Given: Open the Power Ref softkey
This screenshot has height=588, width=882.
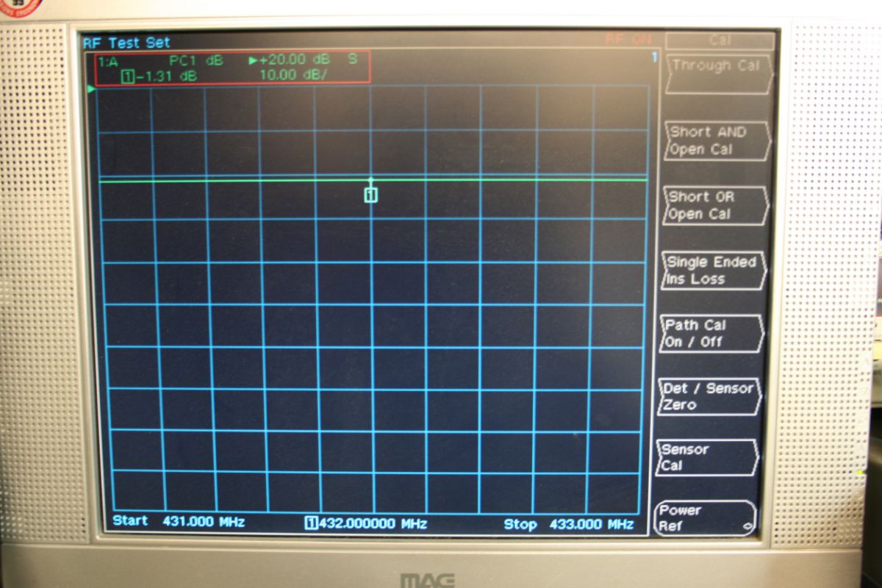Looking at the screenshot, I should pos(705,518).
